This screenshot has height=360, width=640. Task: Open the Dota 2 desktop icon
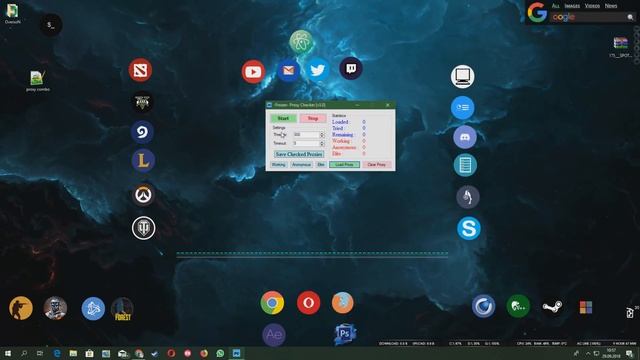tap(140, 70)
